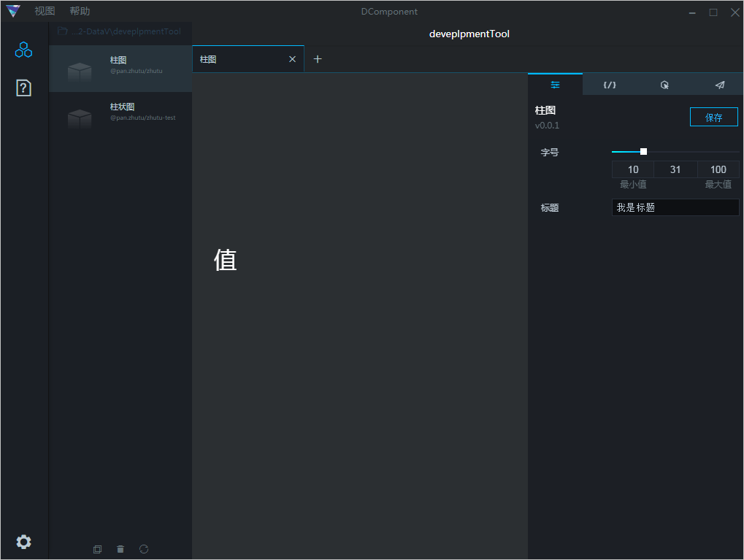Click the 标题 text input field
This screenshot has height=560, width=744.
tap(675, 207)
